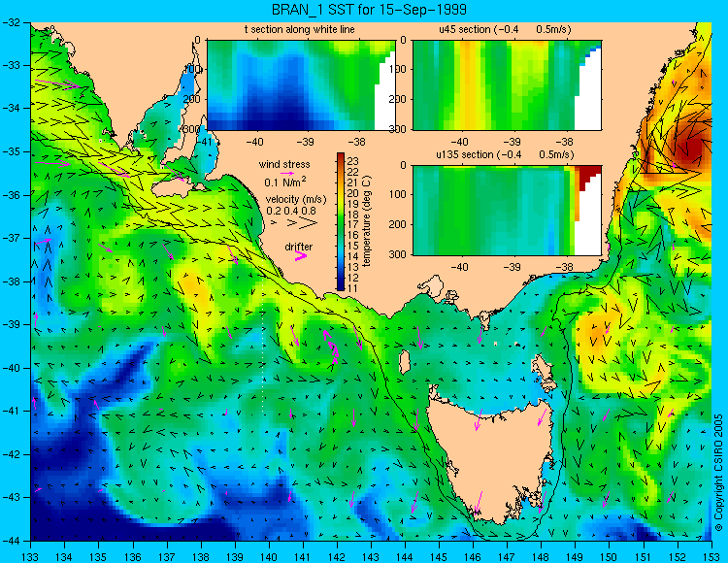Click the "Copyright CSIRO 2005" vertical text

718,473
